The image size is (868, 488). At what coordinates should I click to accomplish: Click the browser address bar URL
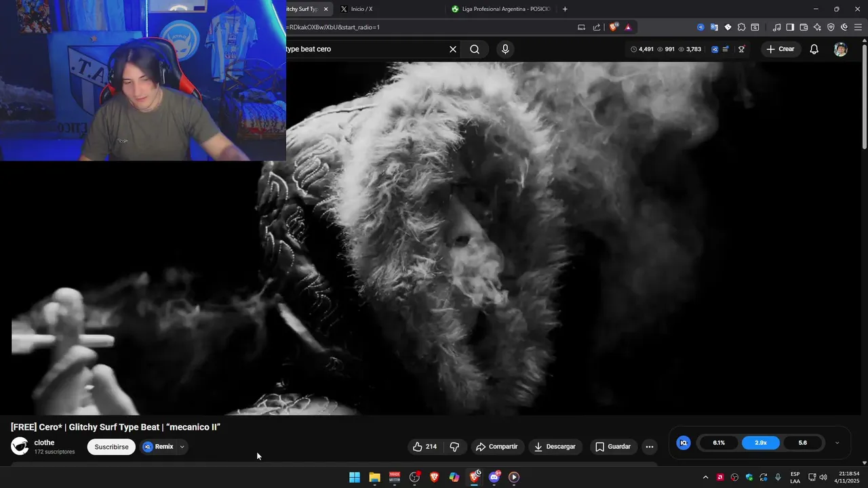(334, 27)
